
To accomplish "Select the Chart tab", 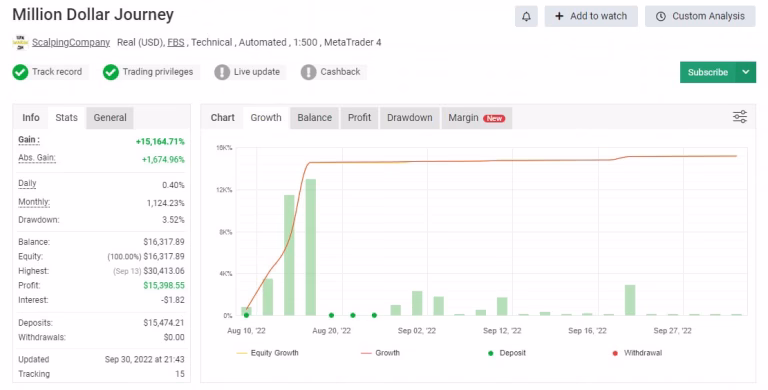I will [222, 118].
